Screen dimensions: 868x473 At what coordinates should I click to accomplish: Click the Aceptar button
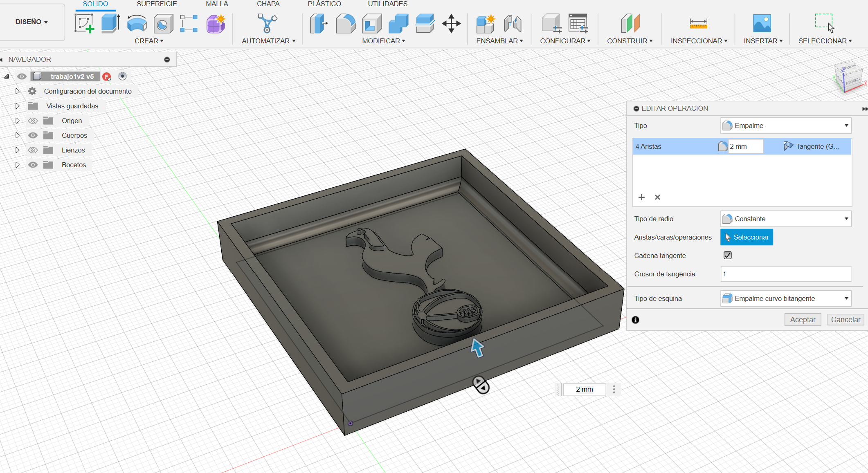(x=802, y=320)
